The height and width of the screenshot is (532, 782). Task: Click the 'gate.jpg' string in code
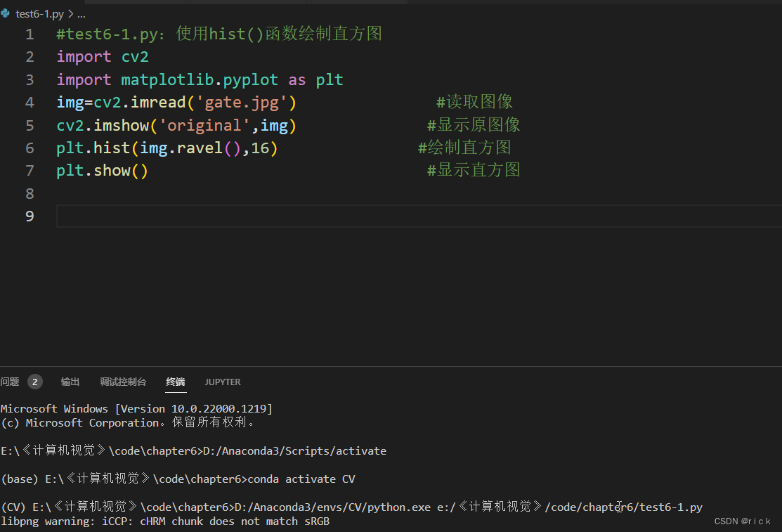[242, 103]
